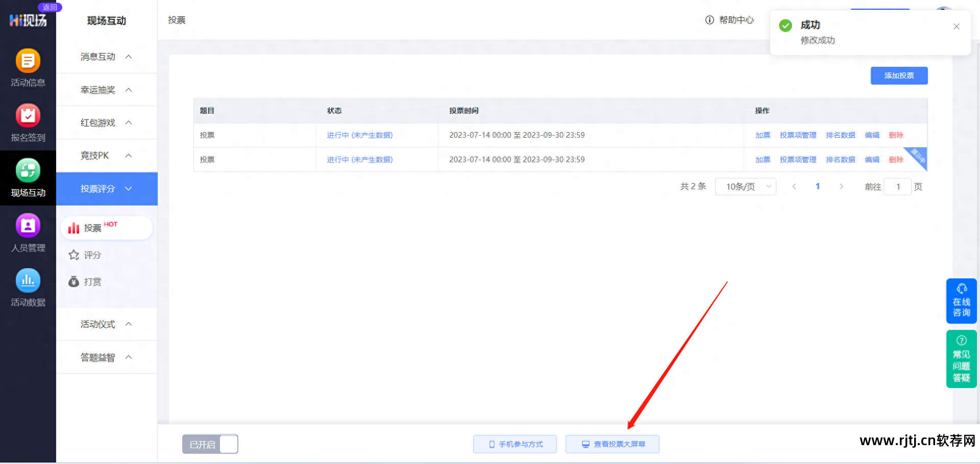The width and height of the screenshot is (980, 464).
Task: Open the 10条/页 page size dropdown
Action: pos(746,187)
